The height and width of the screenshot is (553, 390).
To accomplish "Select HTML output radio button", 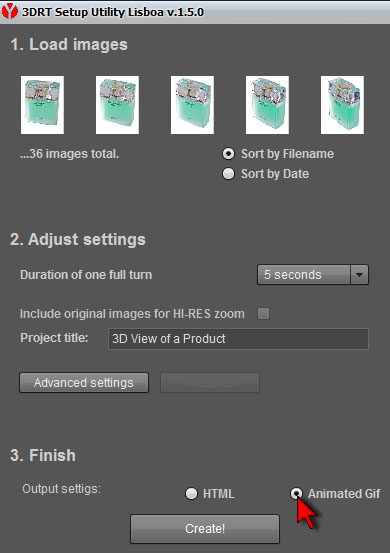I will 191,493.
